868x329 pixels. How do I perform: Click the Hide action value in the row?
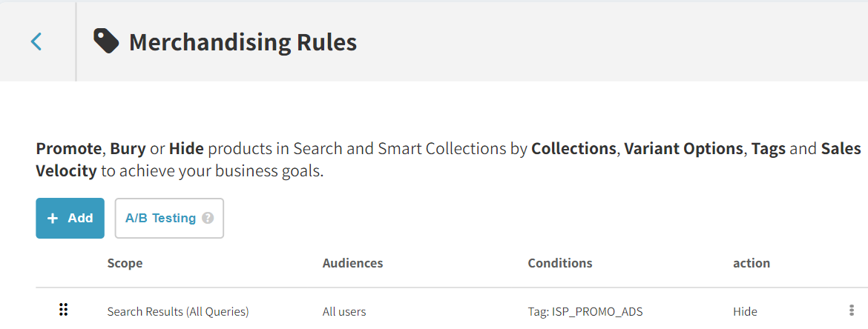click(x=745, y=312)
